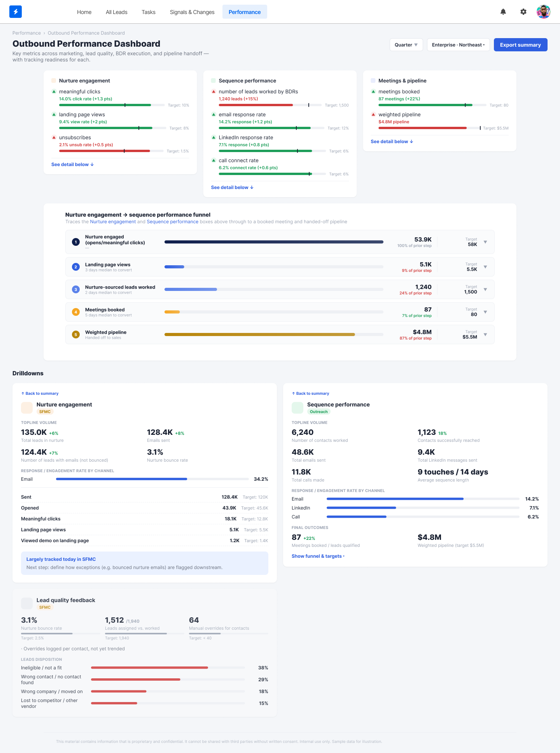Click the leads worked by BDRs red triangle
Viewport: 560px width, 753px height.
click(213, 91)
